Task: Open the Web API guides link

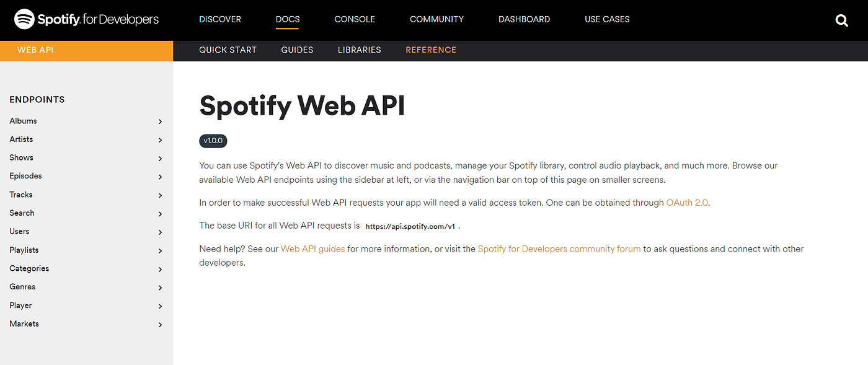Action: [x=312, y=248]
